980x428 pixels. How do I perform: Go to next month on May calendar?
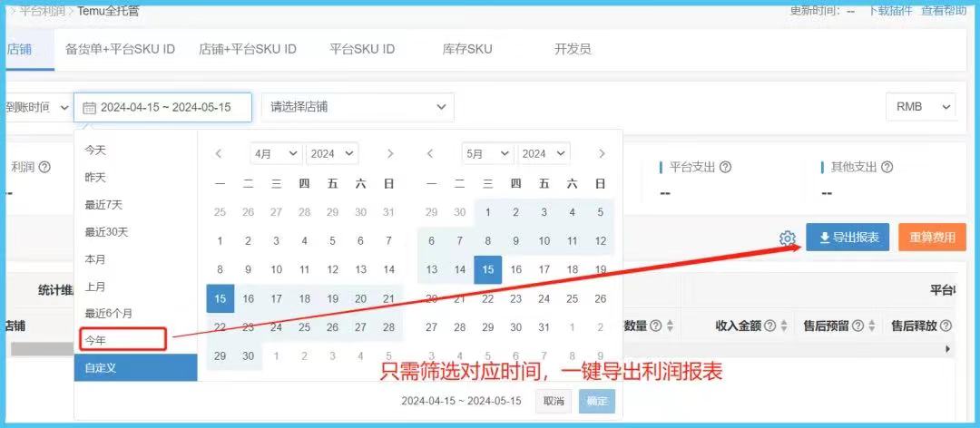click(x=602, y=154)
